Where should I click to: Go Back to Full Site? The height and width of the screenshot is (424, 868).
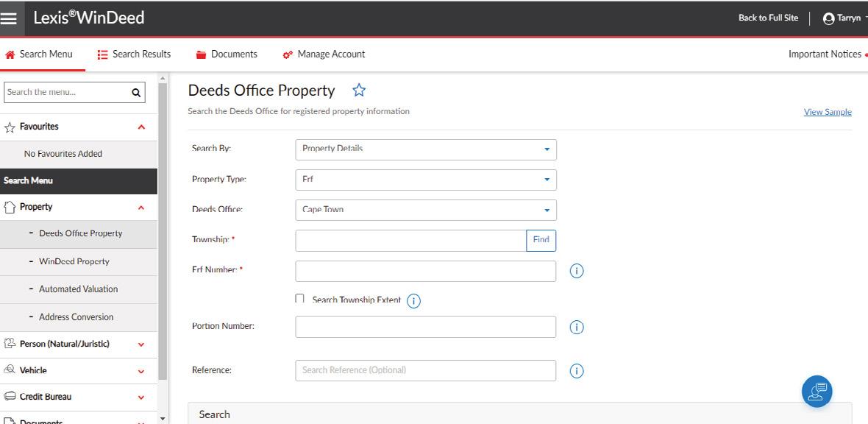point(769,18)
